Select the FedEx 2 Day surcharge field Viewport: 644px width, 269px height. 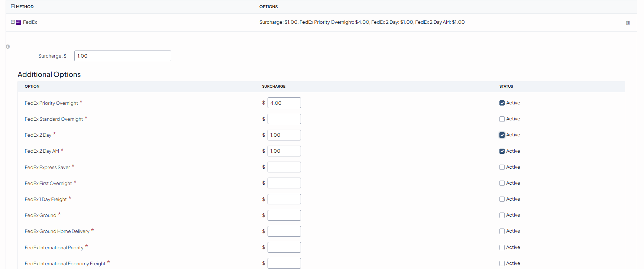click(284, 135)
